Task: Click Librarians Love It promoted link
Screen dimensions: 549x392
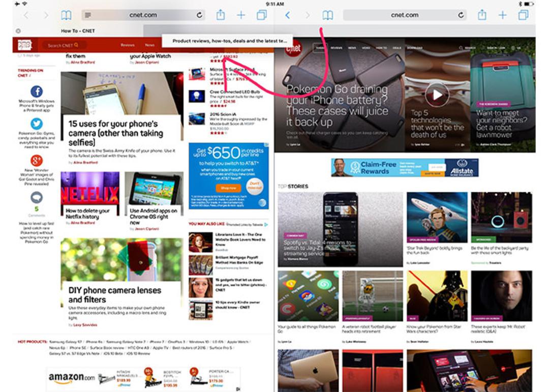Action: [x=240, y=239]
